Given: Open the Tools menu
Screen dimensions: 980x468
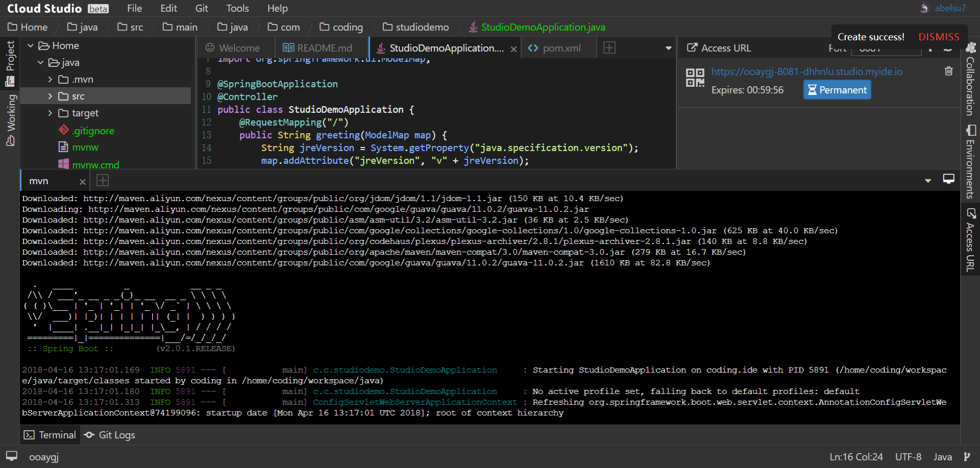Looking at the screenshot, I should point(237,8).
